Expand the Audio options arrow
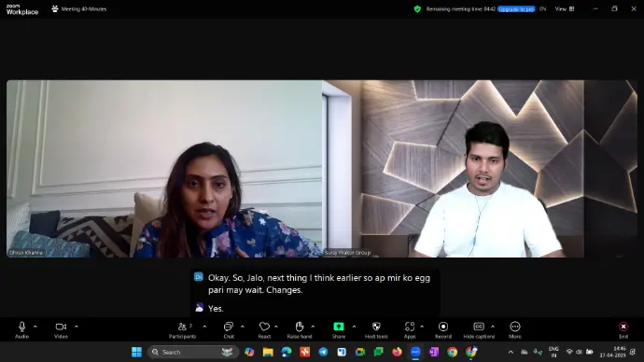The height and width of the screenshot is (362, 644). (35, 327)
